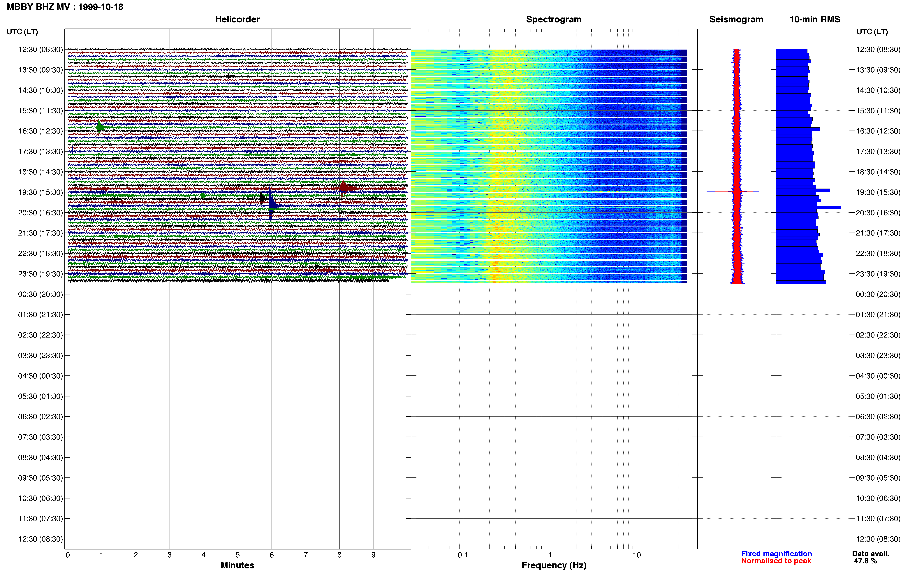924x578 pixels.
Task: Click the left 11:30 (07:30) time label
Action: point(41,518)
